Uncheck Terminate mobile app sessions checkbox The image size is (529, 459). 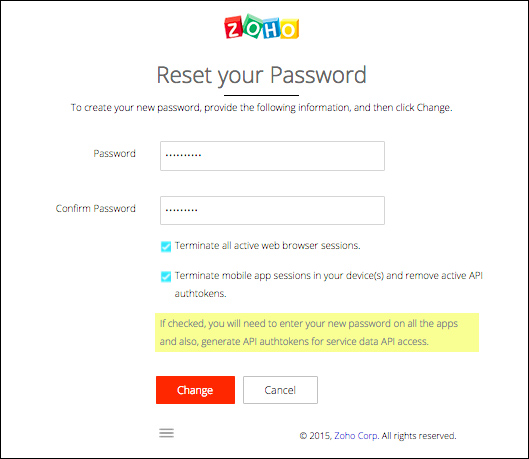click(166, 277)
